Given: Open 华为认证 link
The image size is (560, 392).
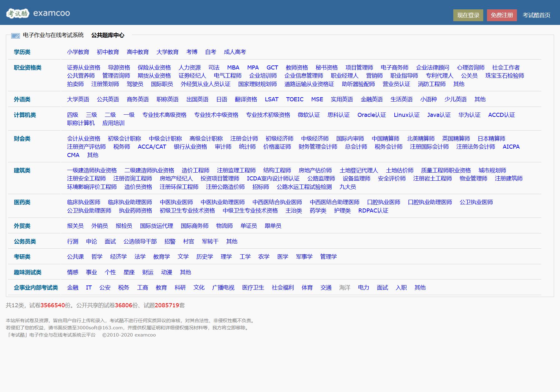Looking at the screenshot, I should (x=469, y=115).
